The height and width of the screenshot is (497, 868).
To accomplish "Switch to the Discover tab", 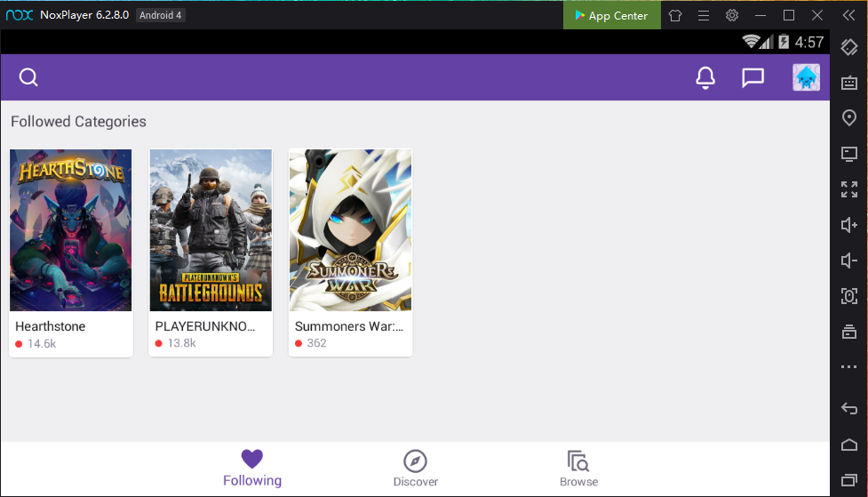I will (x=415, y=469).
